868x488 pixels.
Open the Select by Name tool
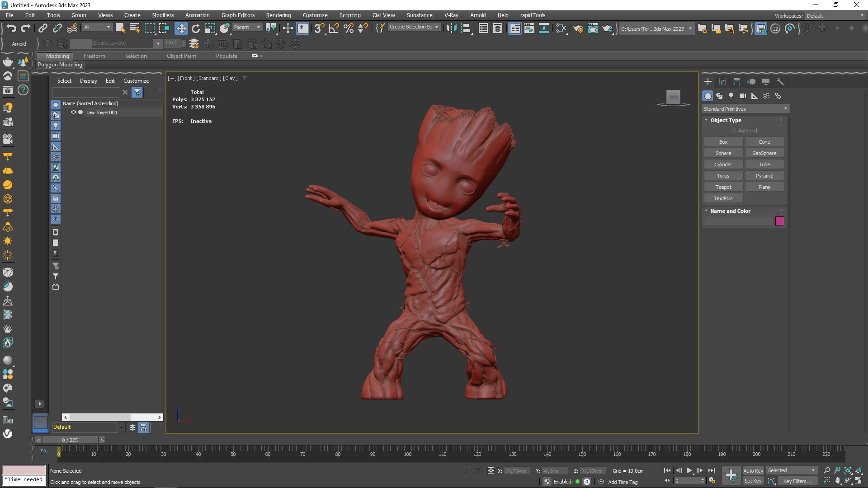(x=135, y=28)
